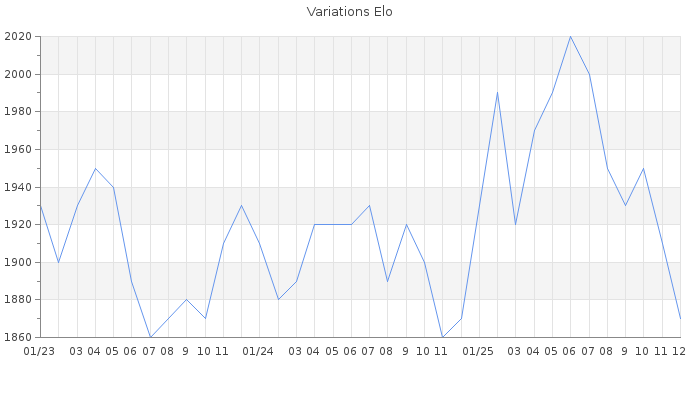Click the final 12 label on the x-axis
The image size is (700, 400).
coord(679,351)
